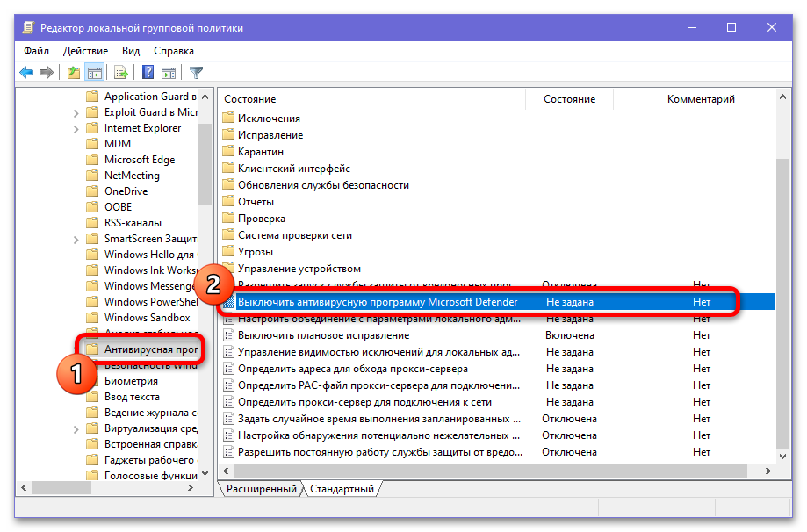The image size is (807, 532).
Task: Click the list pane horizontal scrollbar
Action: coord(490,471)
